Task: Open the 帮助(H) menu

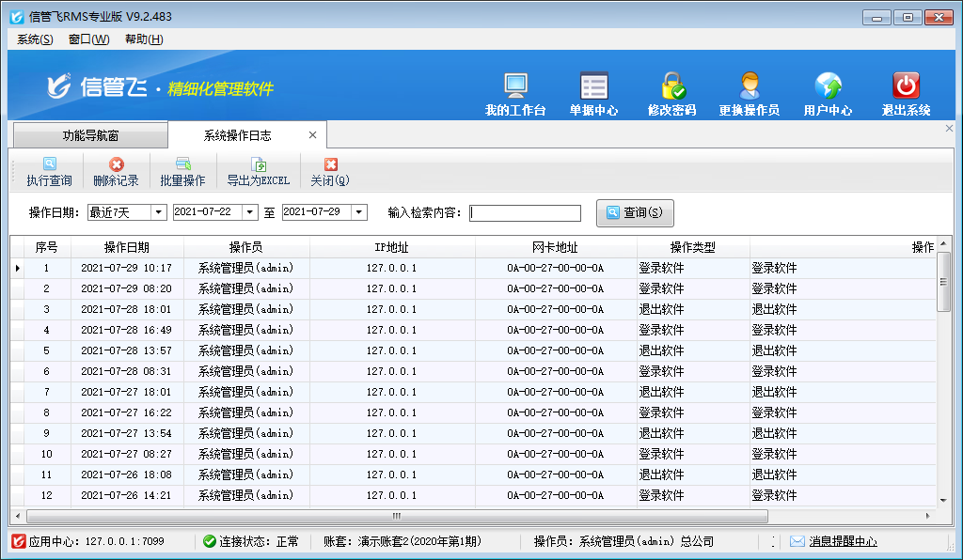Action: [x=144, y=39]
